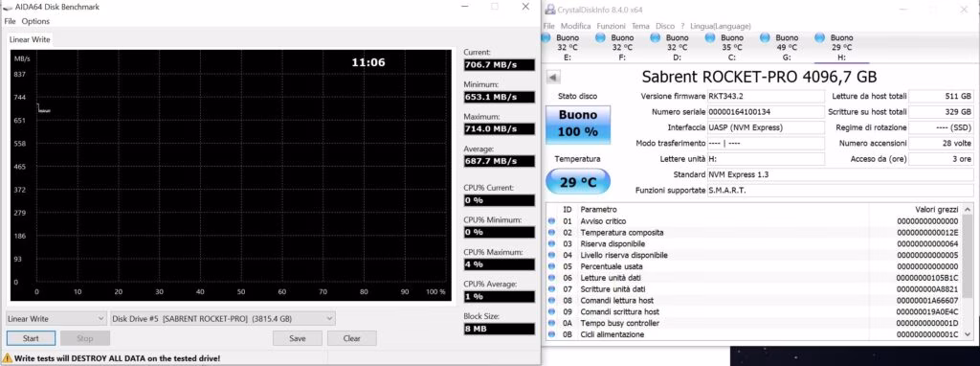Open the AIDA64 Options menu
This screenshot has height=366, width=980.
[35, 21]
